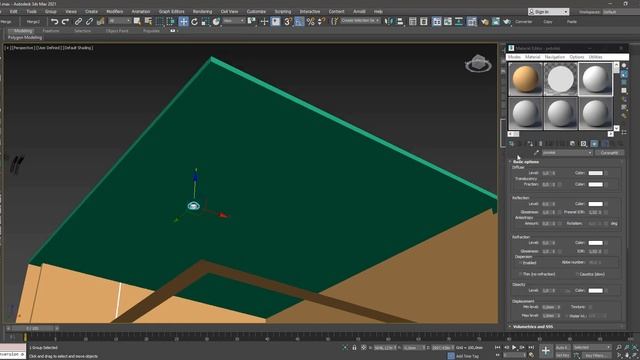Open the Create Selection Set dropdown
The width and height of the screenshot is (640, 360).
360,21
